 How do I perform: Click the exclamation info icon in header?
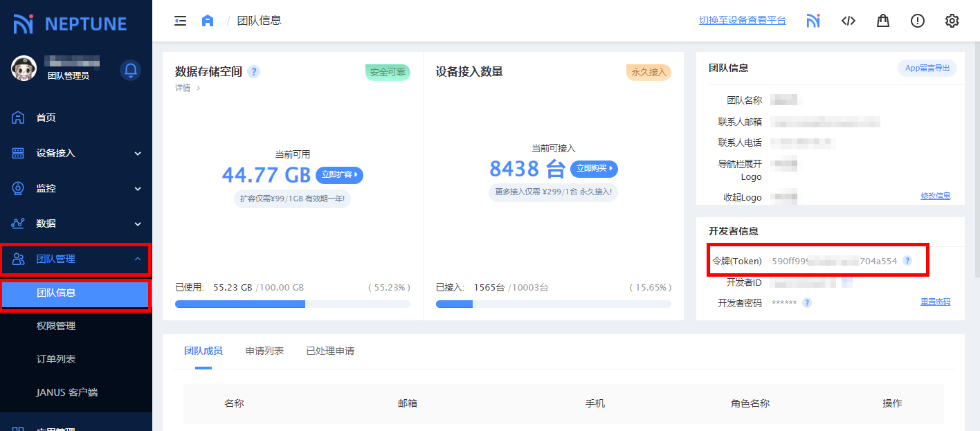917,21
